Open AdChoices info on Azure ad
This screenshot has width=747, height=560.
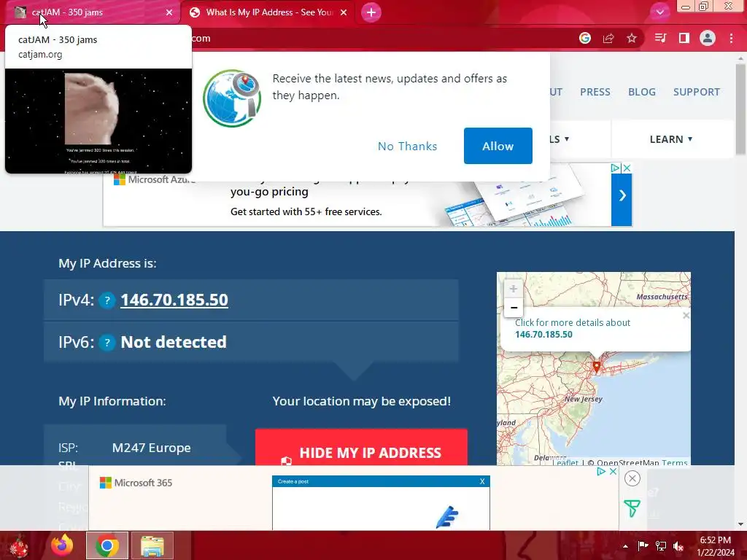coord(616,168)
